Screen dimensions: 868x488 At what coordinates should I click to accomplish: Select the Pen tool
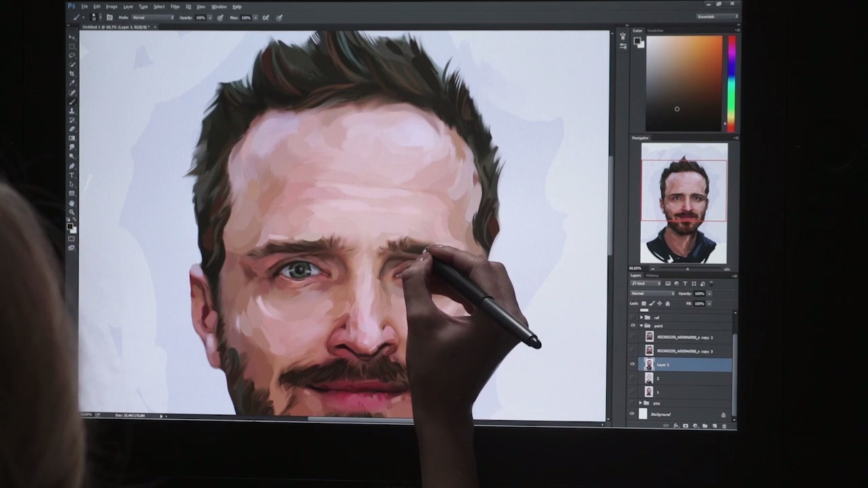pos(72,166)
